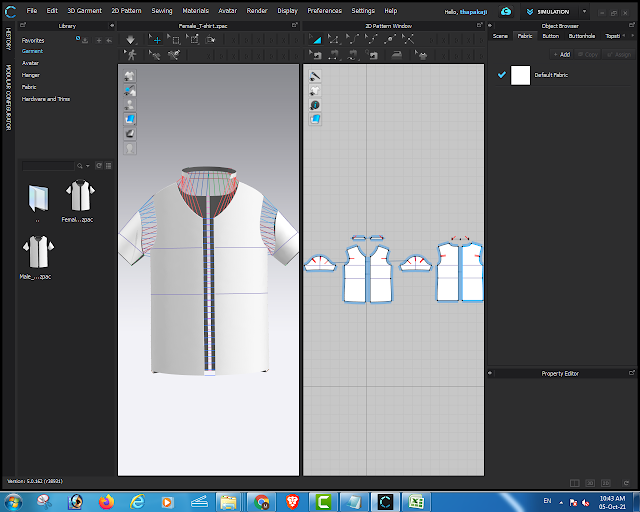
Task: Click the 2D pattern info icon
Action: point(315,105)
